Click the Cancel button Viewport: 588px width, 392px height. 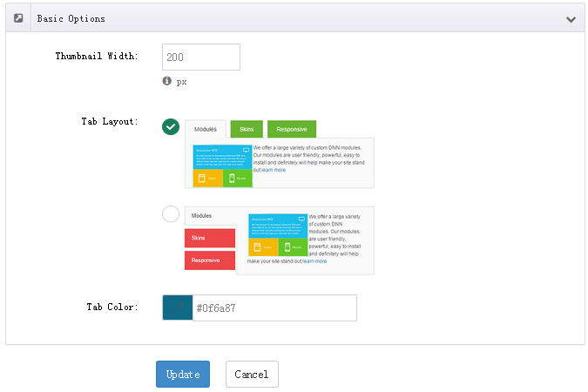click(x=252, y=374)
